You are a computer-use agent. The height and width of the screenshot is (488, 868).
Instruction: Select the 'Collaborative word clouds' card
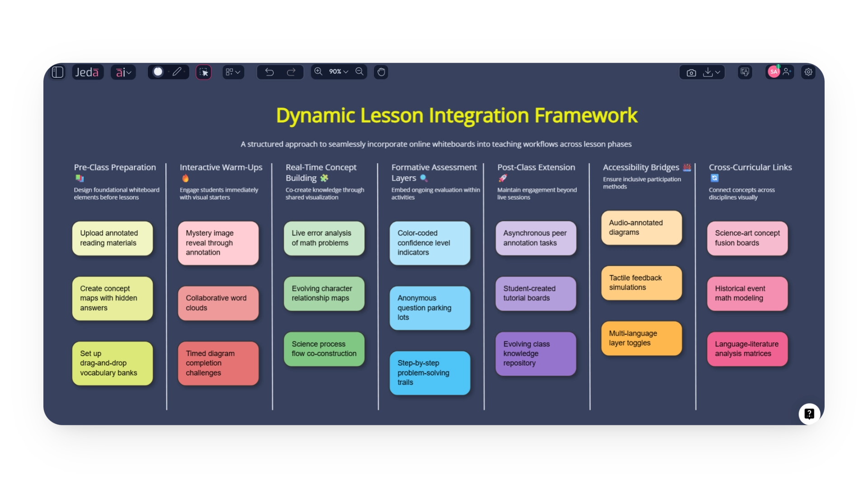coord(218,303)
